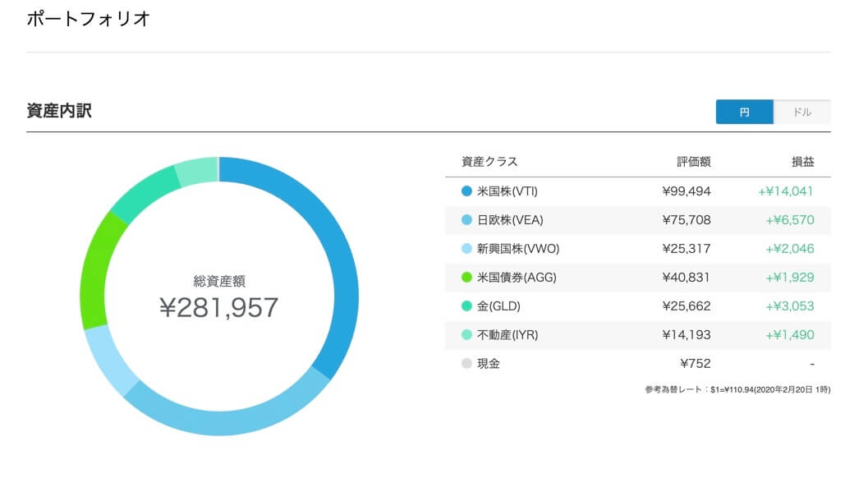Click the blue dot beside 米国株(VTI)
This screenshot has width=868, height=478.
(x=466, y=191)
